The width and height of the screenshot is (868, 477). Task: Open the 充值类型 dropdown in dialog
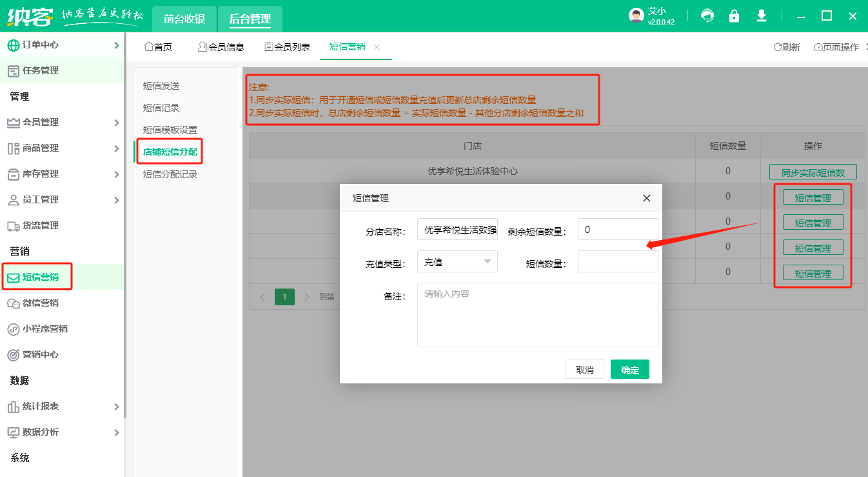(x=457, y=261)
